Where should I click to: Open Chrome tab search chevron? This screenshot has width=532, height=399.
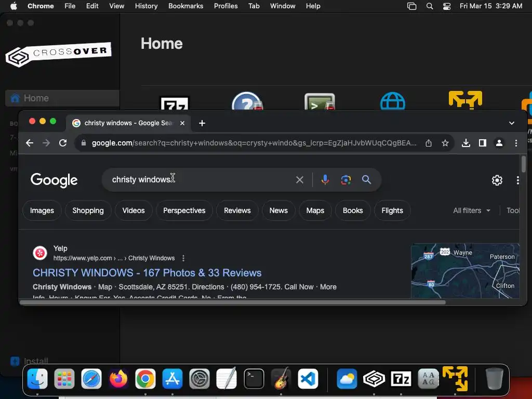512,123
